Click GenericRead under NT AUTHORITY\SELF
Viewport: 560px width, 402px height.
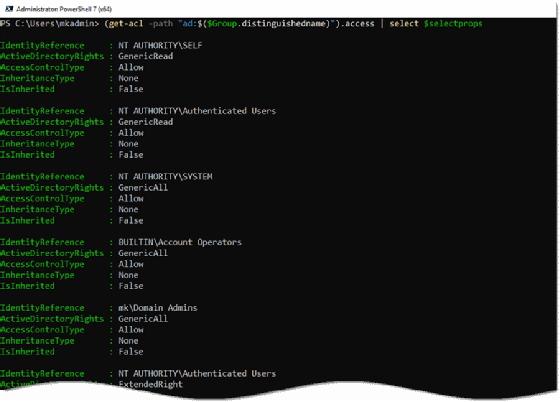pyautogui.click(x=145, y=56)
